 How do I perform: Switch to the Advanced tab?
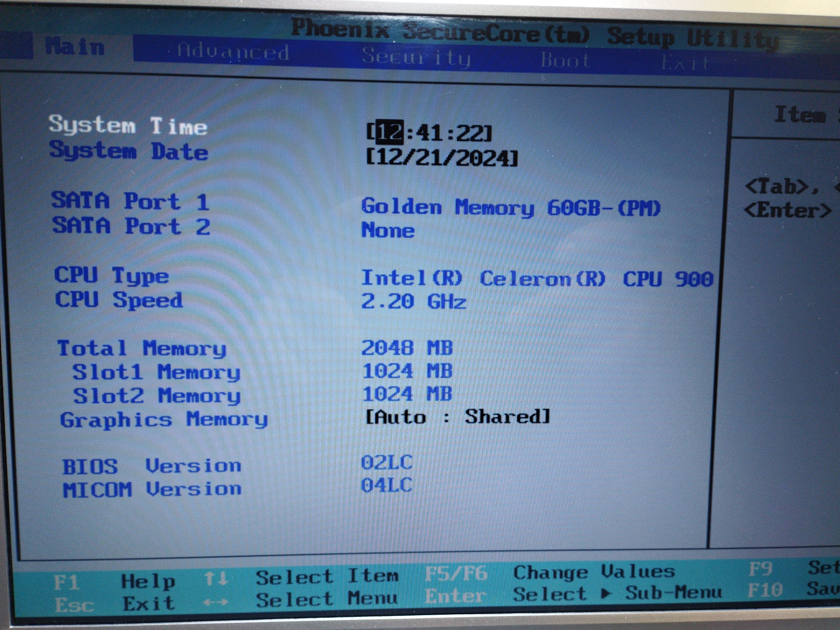point(233,52)
